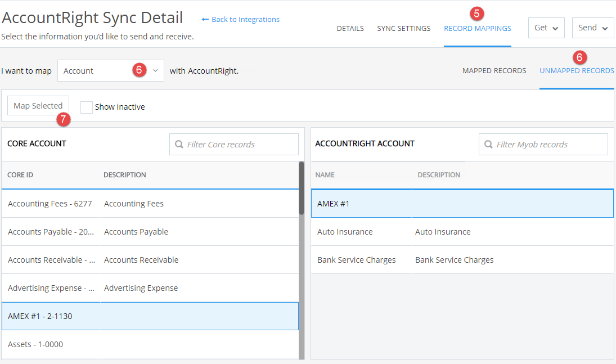Click the Auto Insurance description cell

coord(443,232)
